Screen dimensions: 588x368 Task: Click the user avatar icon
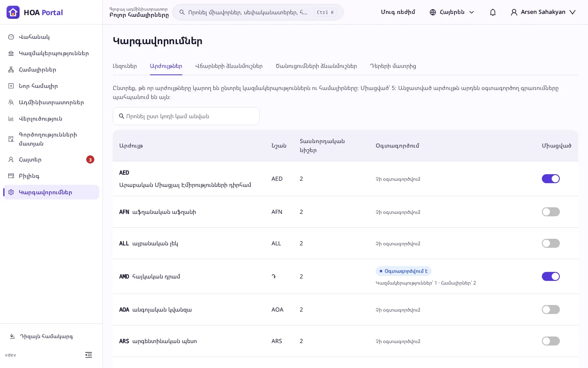[x=514, y=12]
